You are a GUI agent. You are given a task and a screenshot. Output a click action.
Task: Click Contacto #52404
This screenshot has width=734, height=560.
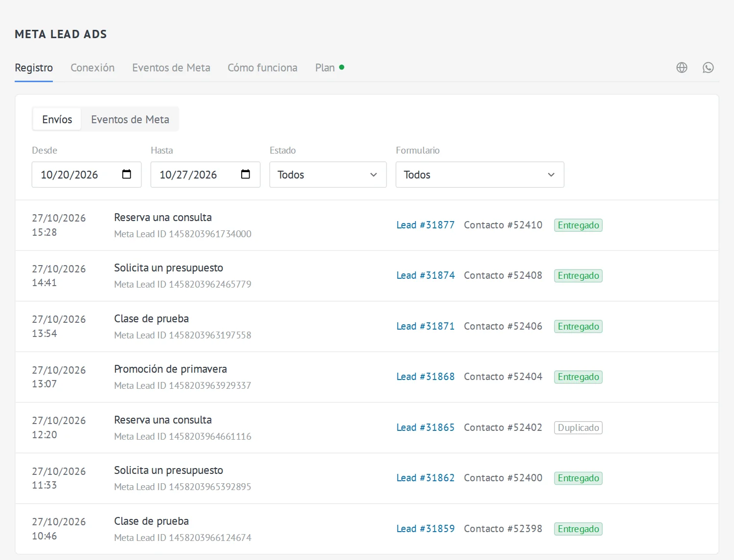pyautogui.click(x=503, y=377)
